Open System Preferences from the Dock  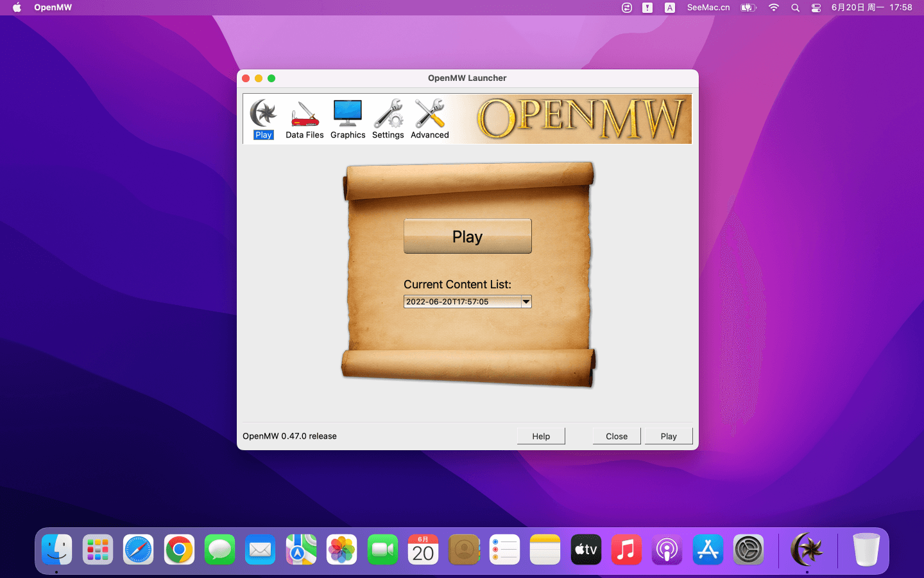pos(748,550)
